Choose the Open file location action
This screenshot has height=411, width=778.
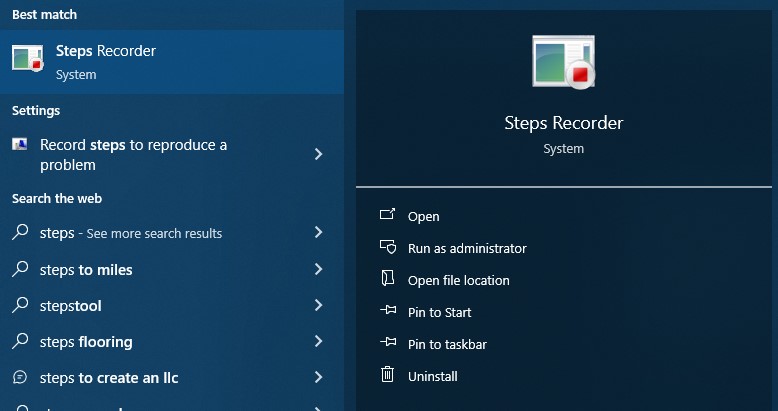coord(458,280)
